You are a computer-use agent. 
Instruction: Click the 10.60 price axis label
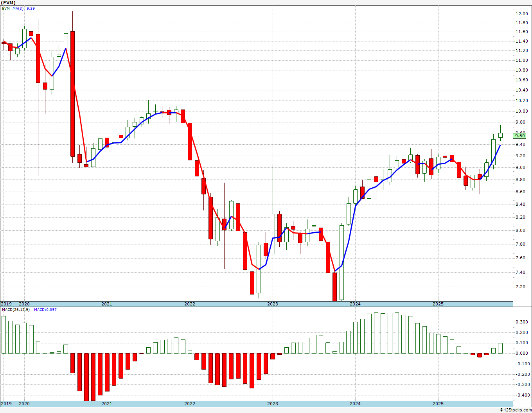pos(521,80)
